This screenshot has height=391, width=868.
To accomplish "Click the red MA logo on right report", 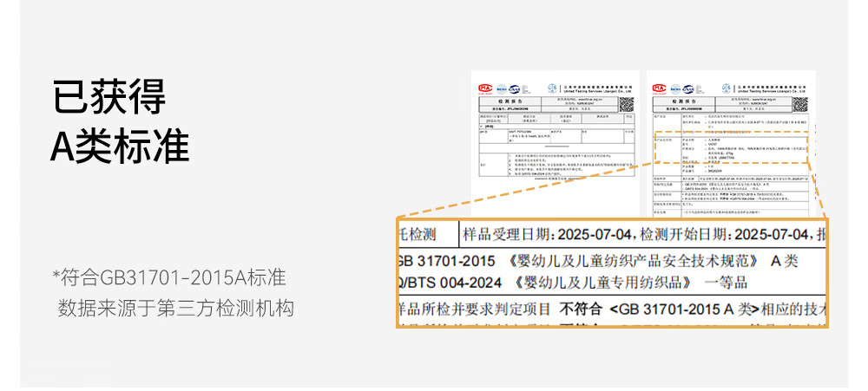I will (x=660, y=88).
